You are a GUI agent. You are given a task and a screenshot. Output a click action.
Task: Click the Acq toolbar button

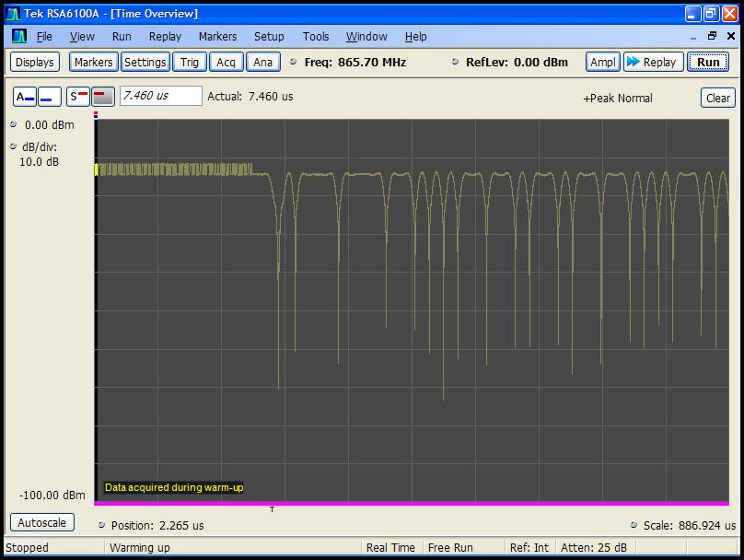[226, 62]
